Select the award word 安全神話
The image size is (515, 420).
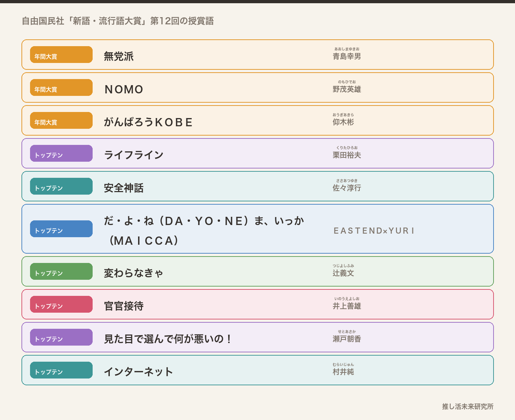tap(124, 188)
